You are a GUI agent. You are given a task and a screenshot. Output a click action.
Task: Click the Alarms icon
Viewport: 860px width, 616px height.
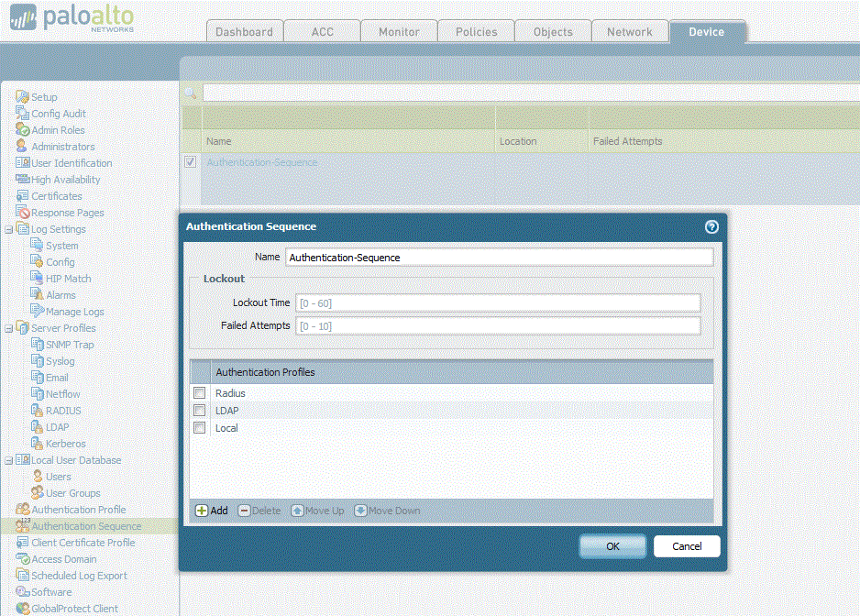(x=37, y=294)
